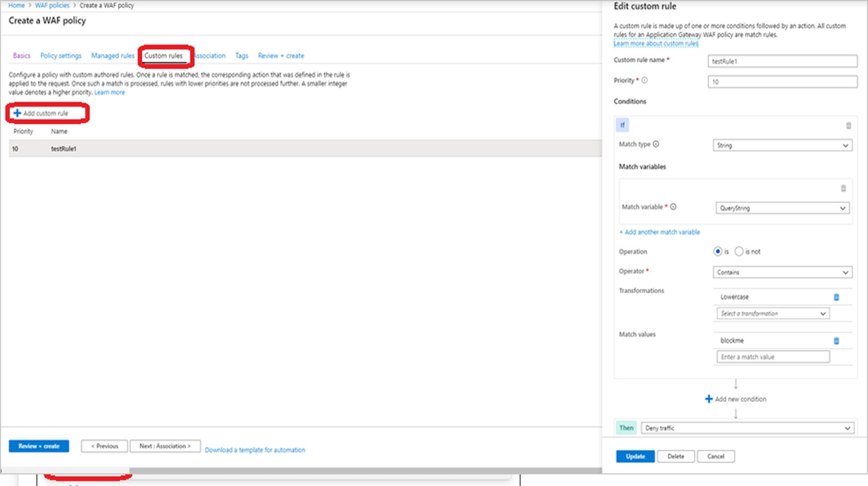This screenshot has height=486, width=868.
Task: Delete the If condition using trash icon
Action: (848, 125)
